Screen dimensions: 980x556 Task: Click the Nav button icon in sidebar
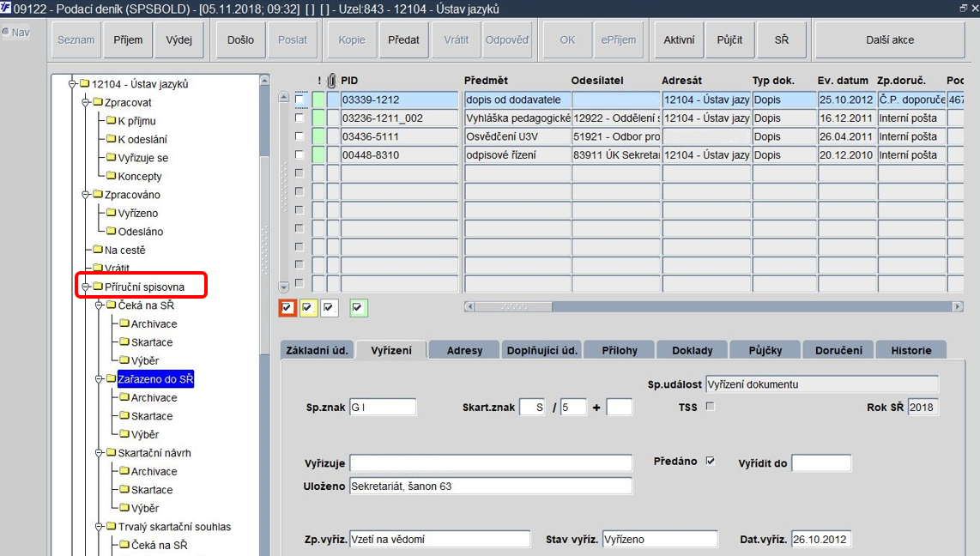pyautogui.click(x=6, y=32)
